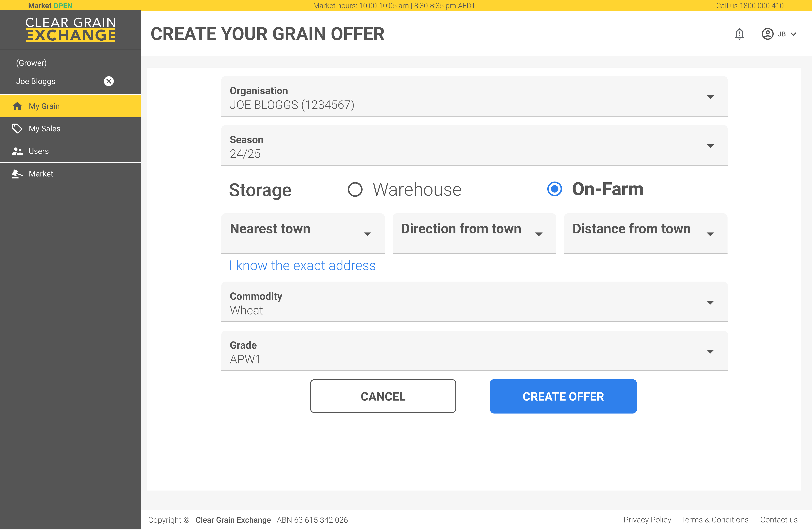Open the Organisation dropdown

(474, 97)
